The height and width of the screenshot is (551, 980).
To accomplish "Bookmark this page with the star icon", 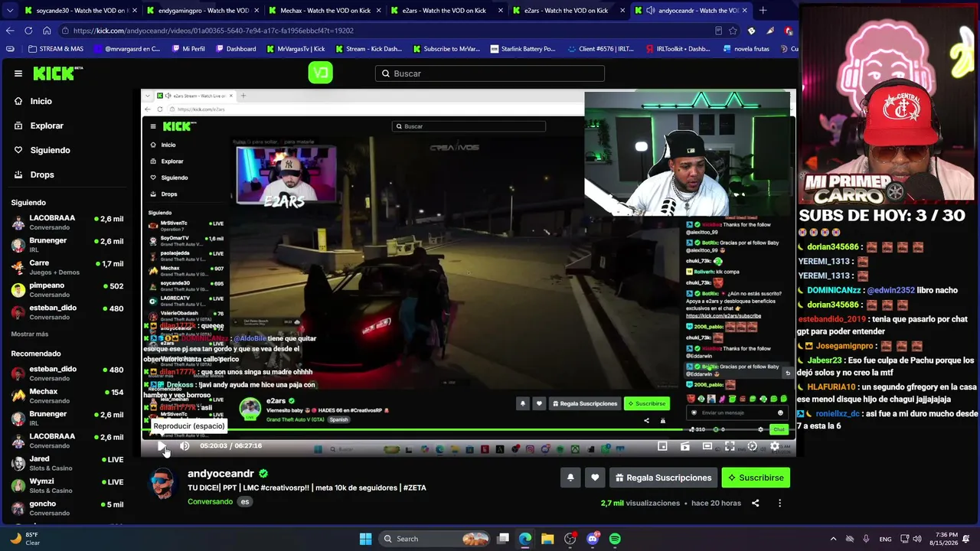I will (733, 31).
